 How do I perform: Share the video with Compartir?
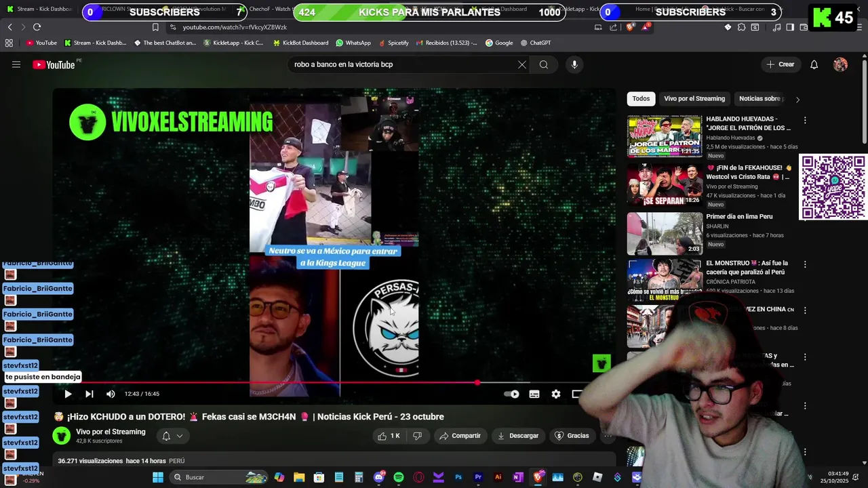point(460,436)
